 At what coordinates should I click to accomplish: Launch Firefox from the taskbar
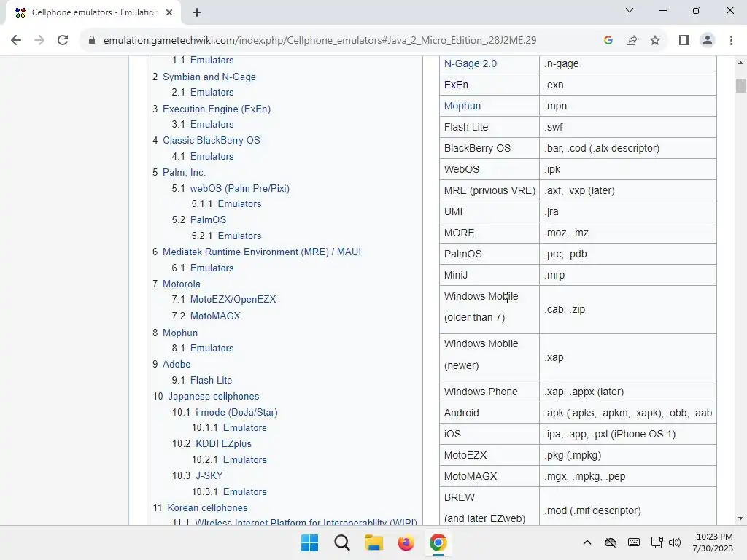[406, 542]
